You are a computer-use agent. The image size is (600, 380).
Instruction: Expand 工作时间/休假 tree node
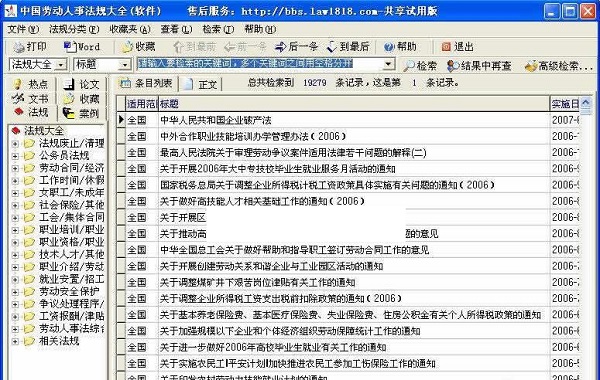(15, 180)
